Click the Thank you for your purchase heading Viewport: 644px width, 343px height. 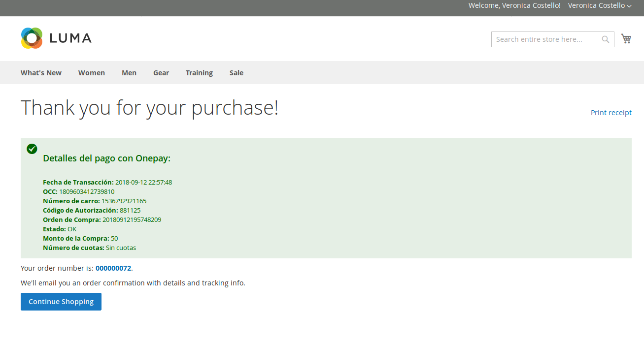(149, 108)
